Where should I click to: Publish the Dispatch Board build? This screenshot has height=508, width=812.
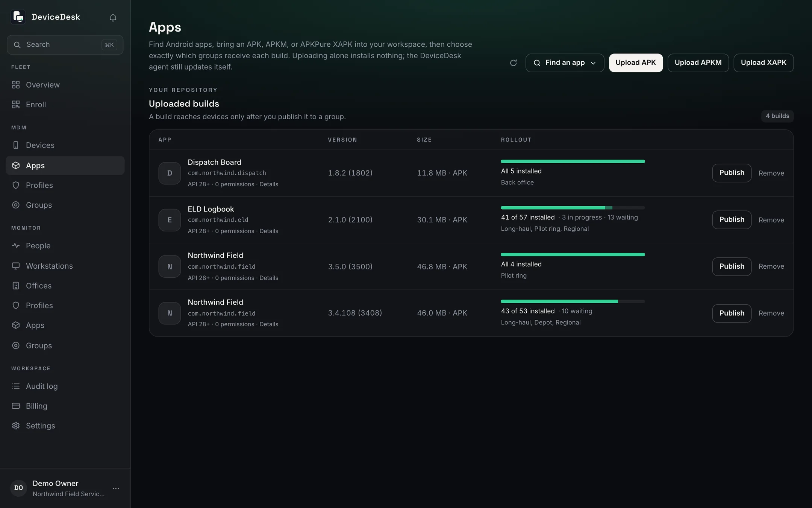click(x=732, y=173)
